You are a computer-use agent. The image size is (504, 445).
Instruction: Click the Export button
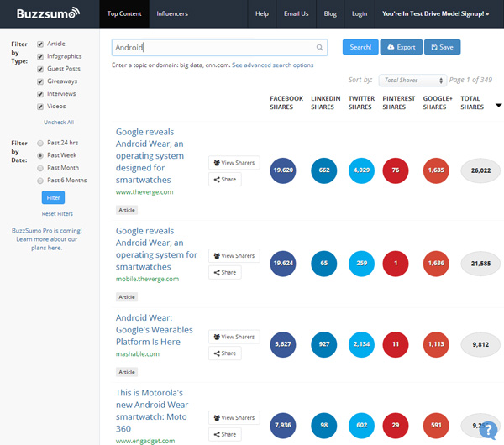click(402, 47)
